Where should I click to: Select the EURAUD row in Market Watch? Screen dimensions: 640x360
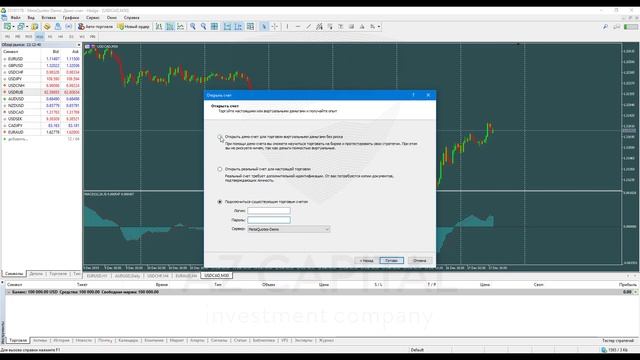point(41,132)
